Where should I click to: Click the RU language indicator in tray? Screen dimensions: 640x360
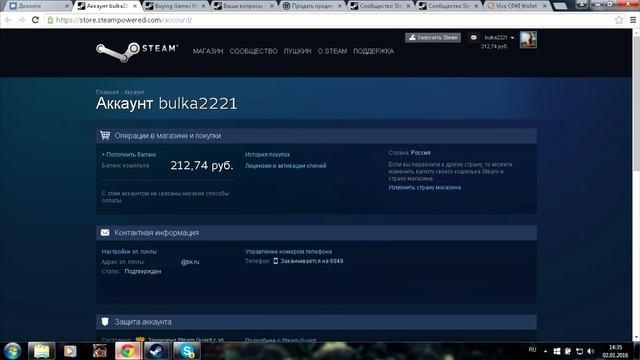click(x=532, y=350)
